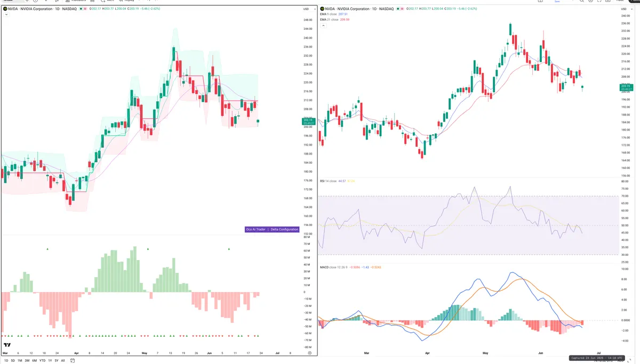Collapse the right chart indicator legend chevron

tap(323, 26)
